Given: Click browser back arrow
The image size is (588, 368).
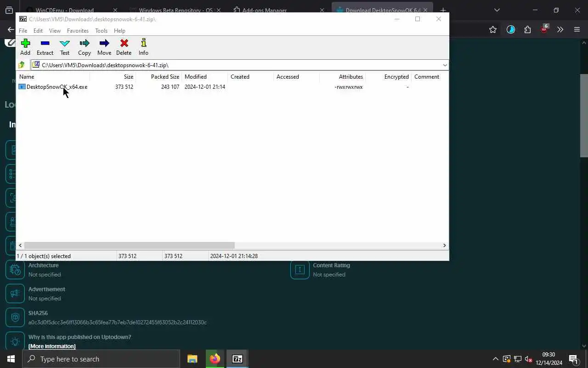Looking at the screenshot, I should (11, 29).
